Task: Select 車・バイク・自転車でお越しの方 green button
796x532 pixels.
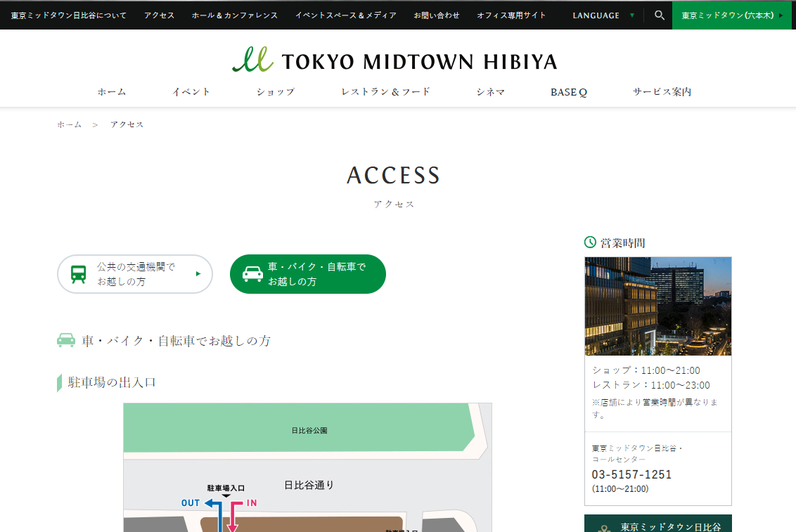Action: coord(307,274)
